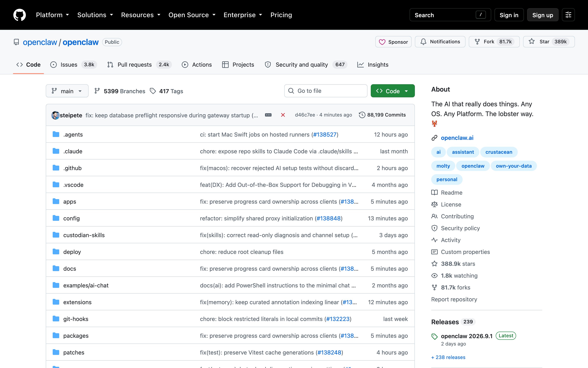This screenshot has width=588, height=368.
Task: Open the .agents folder
Action: pos(73,134)
